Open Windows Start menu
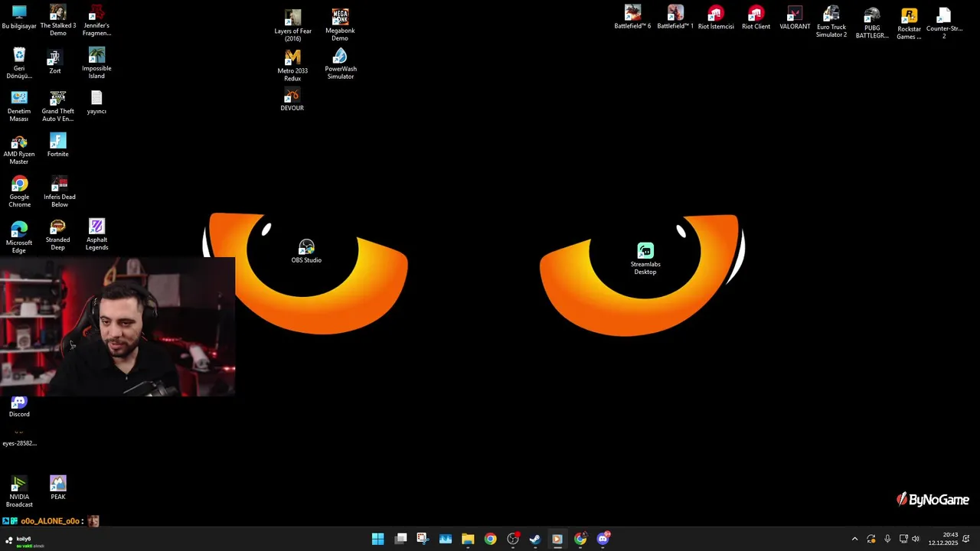 pos(378,539)
